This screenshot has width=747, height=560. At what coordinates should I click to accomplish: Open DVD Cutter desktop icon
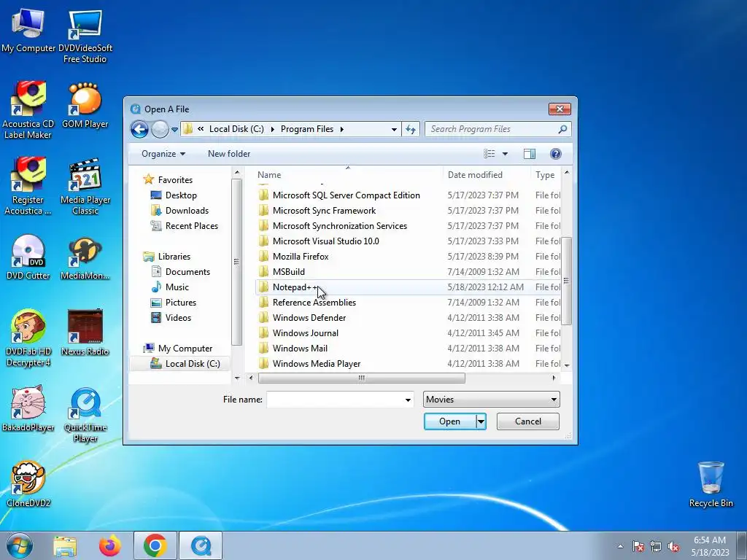(x=28, y=257)
